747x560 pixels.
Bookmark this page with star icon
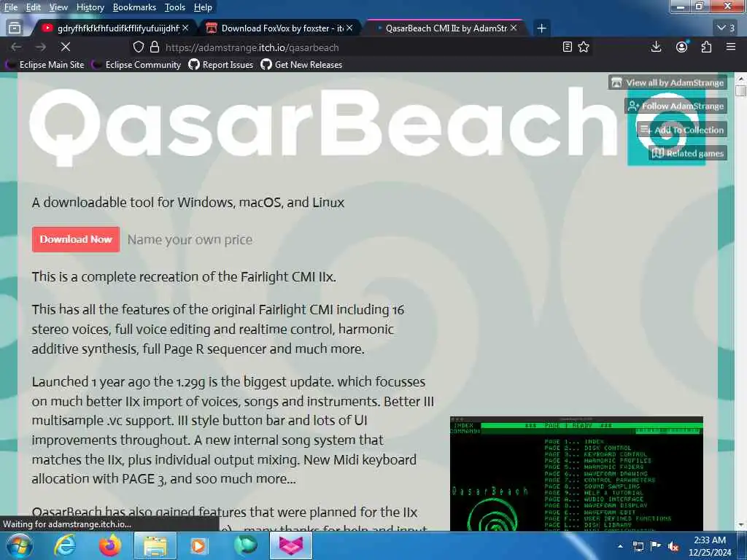pos(584,47)
